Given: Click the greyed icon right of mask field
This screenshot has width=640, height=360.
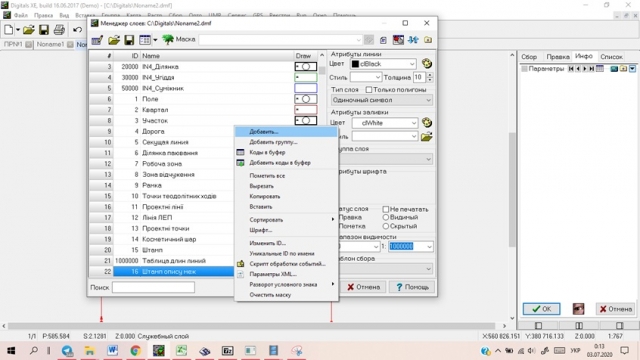Looking at the screenshot, I should 369,40.
